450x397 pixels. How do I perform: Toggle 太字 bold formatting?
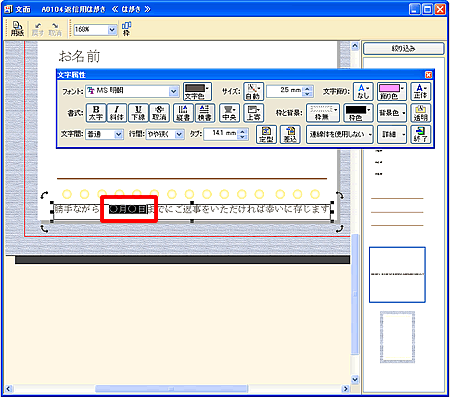(96, 113)
